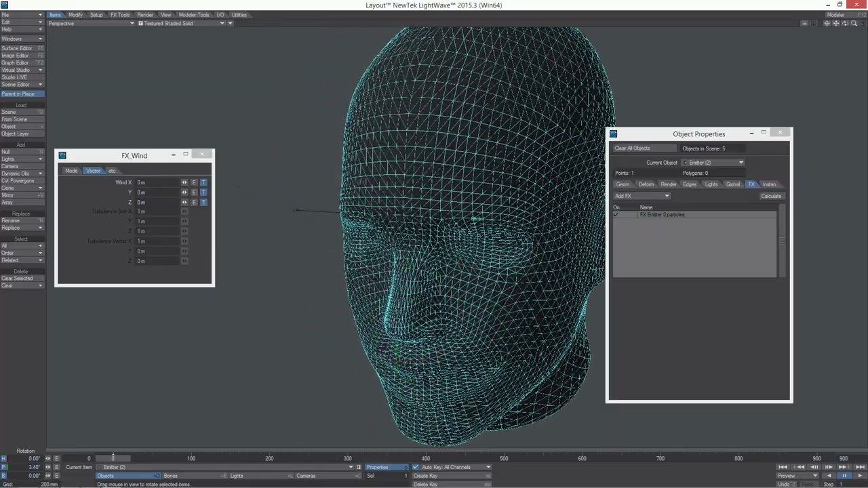Play the animation in reverse
Viewport: 868px width, 488px height.
pos(829,476)
